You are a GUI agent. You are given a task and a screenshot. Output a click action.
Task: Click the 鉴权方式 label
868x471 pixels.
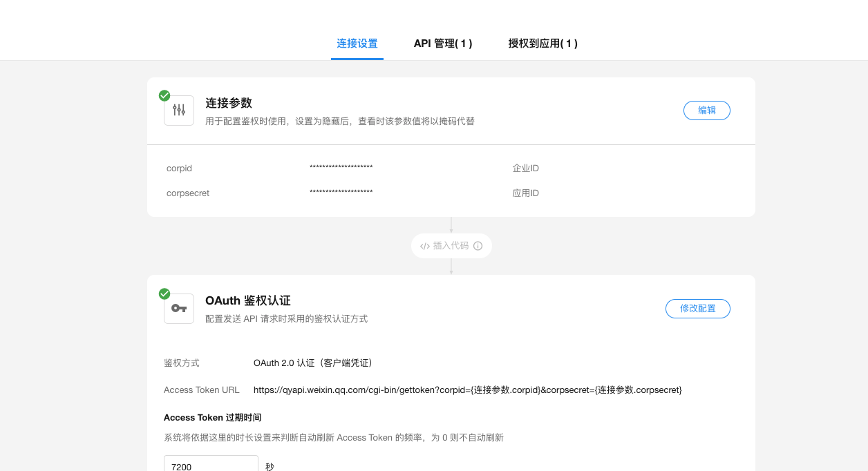coord(182,363)
